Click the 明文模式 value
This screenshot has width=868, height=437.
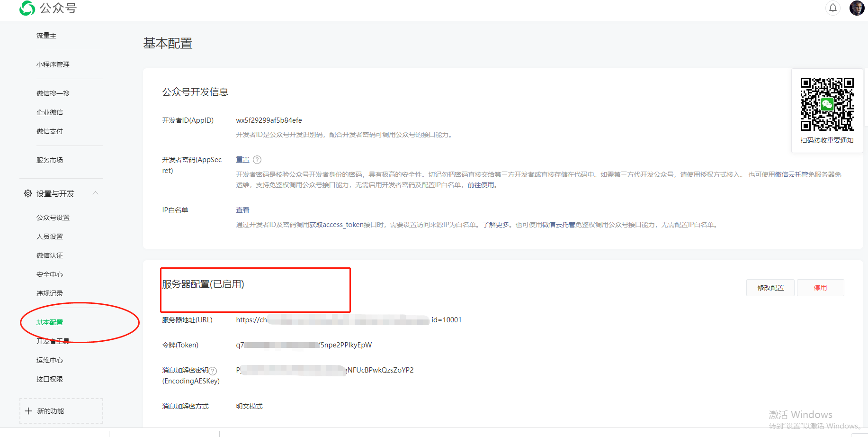pos(250,406)
